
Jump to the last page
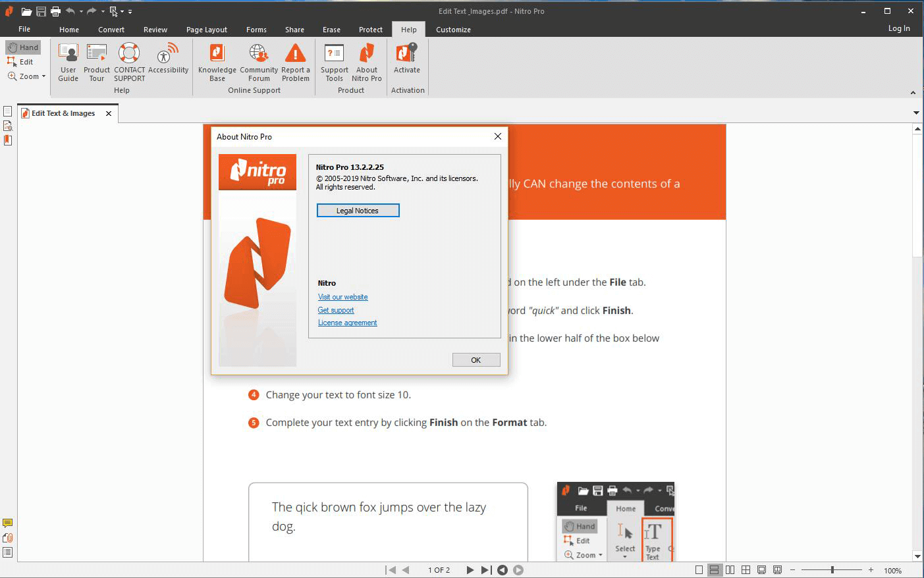click(x=485, y=570)
